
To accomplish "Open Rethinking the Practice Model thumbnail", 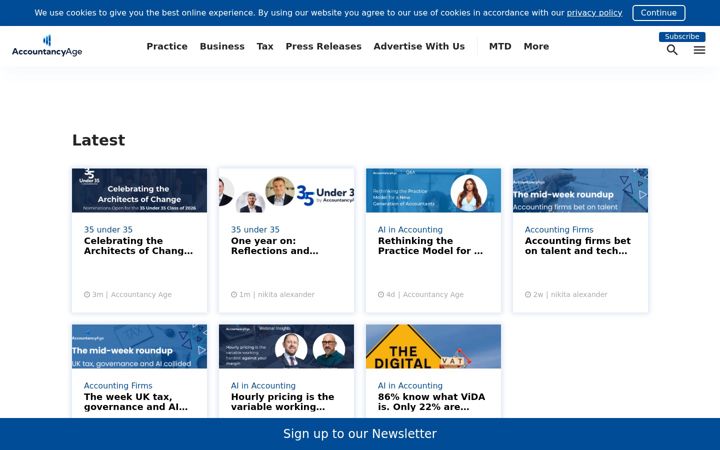I will [433, 190].
